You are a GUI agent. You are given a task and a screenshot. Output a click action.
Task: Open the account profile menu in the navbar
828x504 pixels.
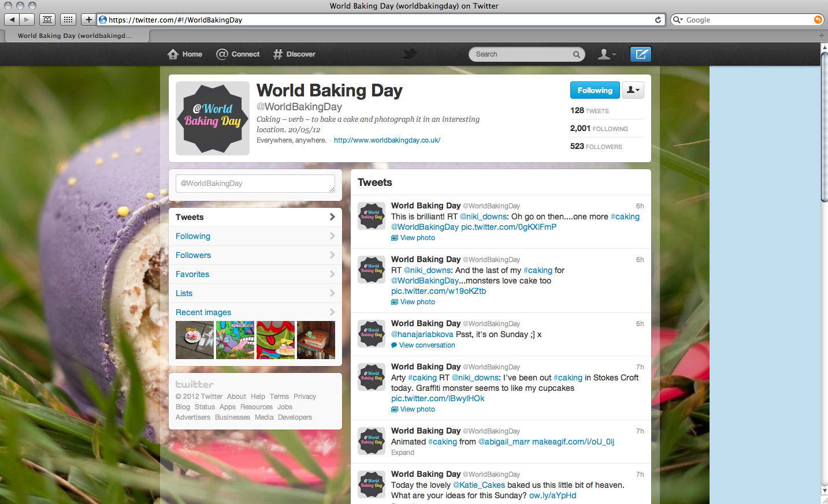pyautogui.click(x=607, y=54)
